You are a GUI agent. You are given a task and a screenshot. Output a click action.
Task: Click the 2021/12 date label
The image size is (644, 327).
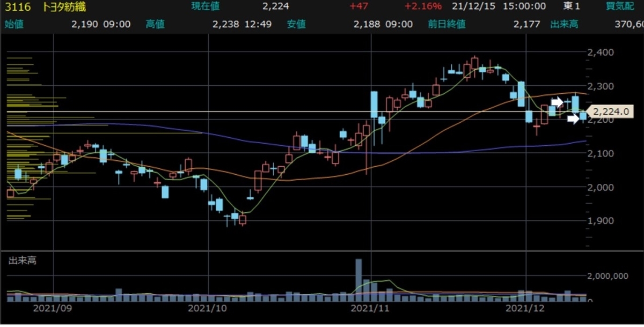pos(525,309)
